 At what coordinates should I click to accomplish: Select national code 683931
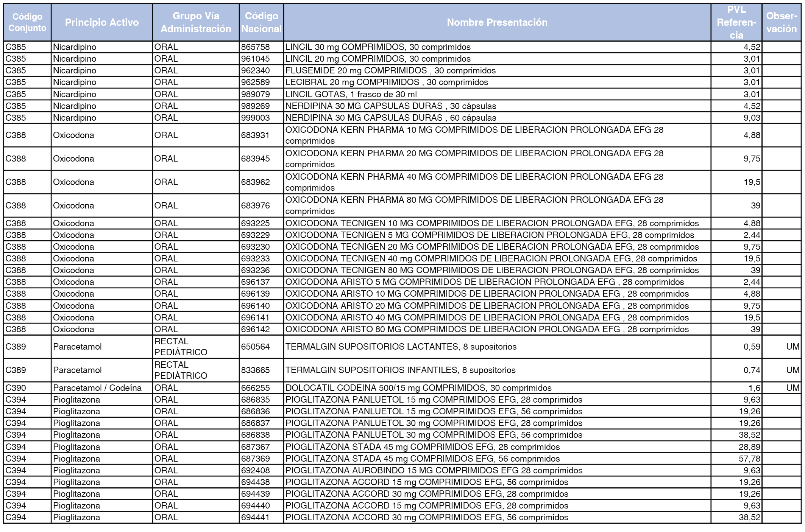[x=261, y=135]
